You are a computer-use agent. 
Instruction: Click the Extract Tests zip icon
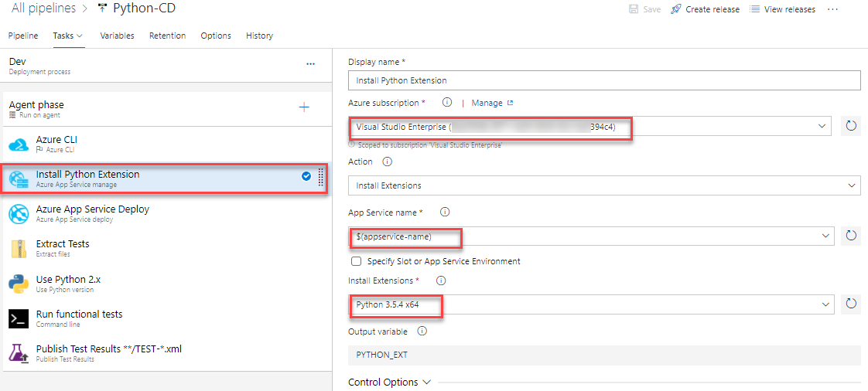tap(19, 249)
